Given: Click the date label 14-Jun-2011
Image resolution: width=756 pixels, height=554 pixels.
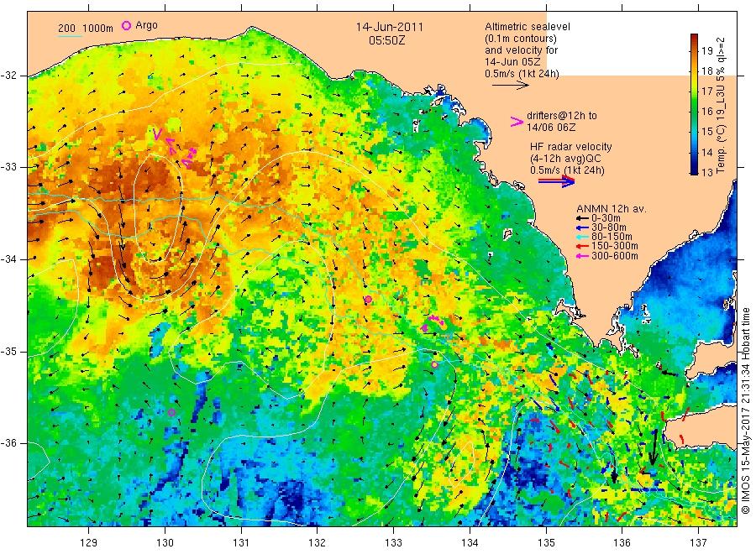Looking at the screenshot, I should [390, 27].
